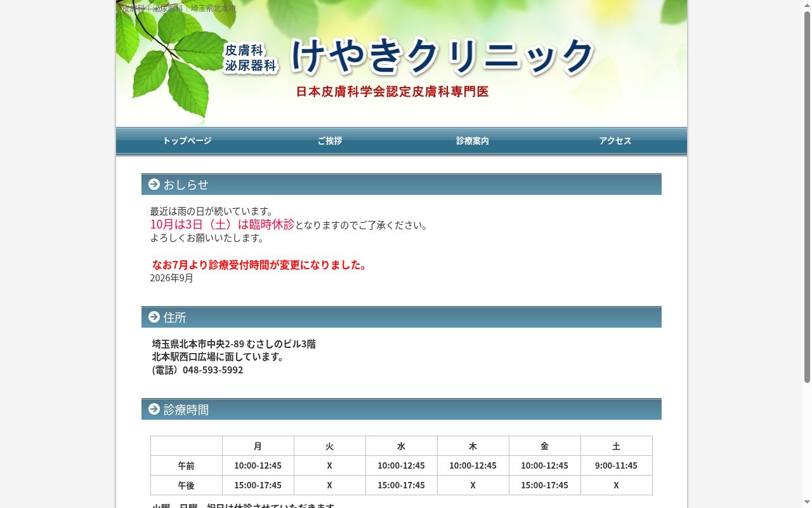Click the 午後 row label

[x=187, y=485]
